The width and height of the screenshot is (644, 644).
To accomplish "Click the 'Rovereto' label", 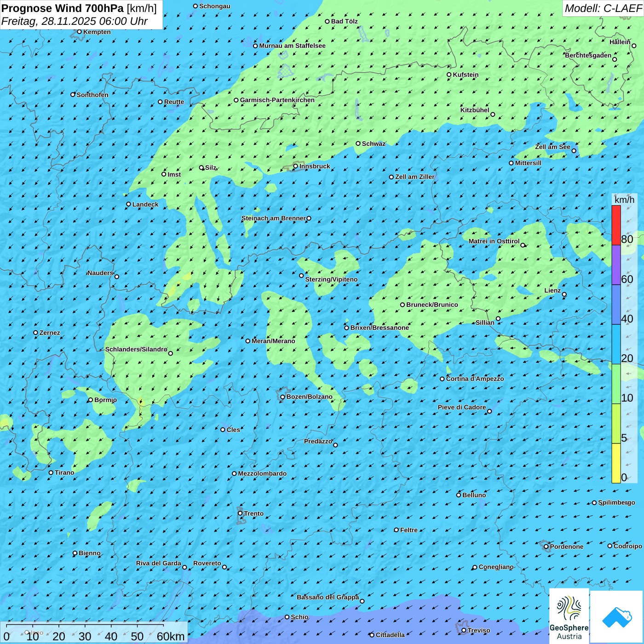I will (207, 563).
